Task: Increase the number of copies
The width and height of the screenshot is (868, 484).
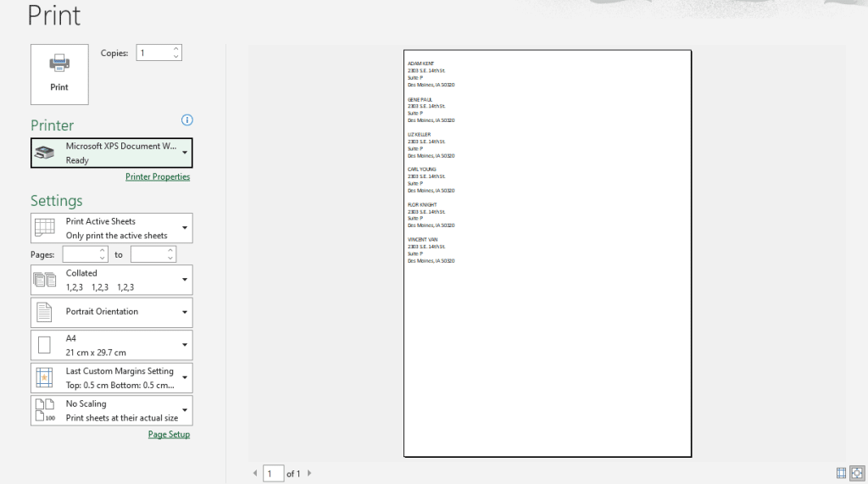Action: click(176, 49)
